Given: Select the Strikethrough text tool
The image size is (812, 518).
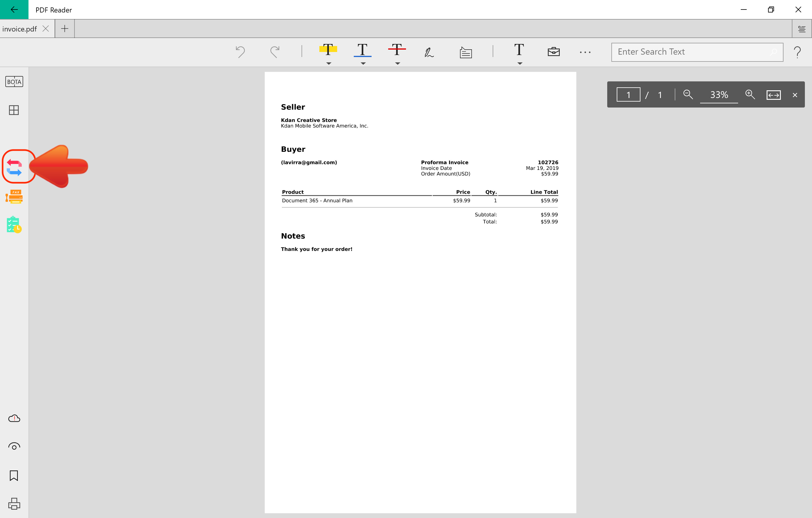Looking at the screenshot, I should tap(397, 50).
